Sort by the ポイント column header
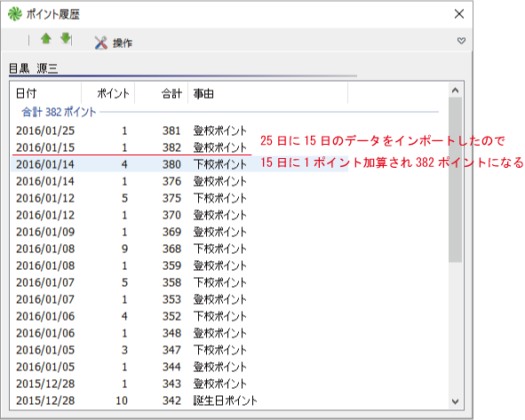Screen dimensions: 525x420 107,94
